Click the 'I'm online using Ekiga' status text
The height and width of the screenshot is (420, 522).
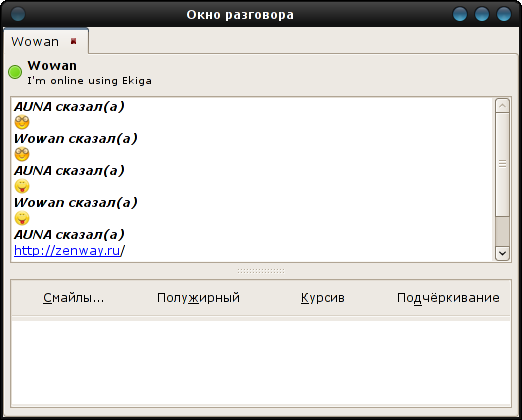point(89,81)
